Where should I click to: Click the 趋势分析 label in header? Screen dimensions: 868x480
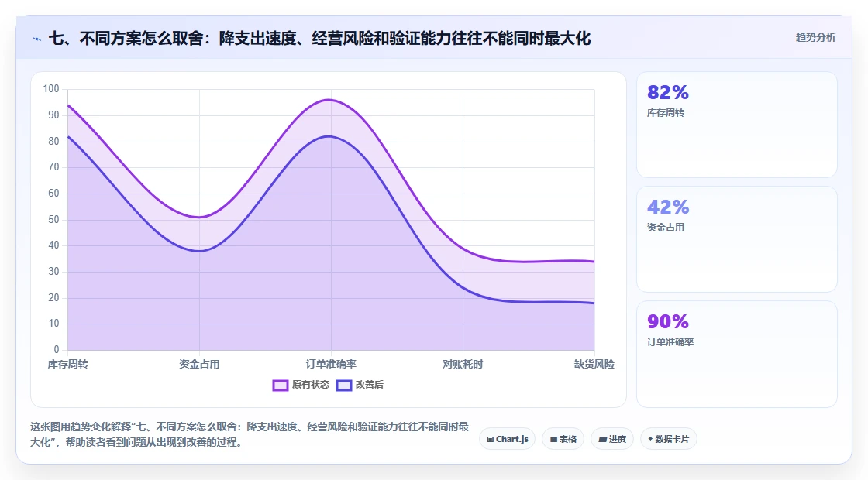point(815,38)
